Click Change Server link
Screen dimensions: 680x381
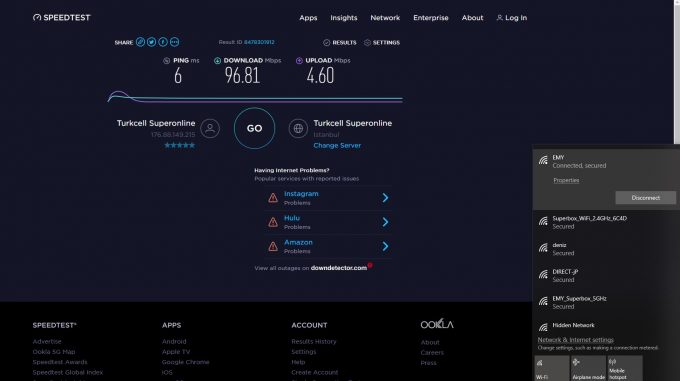337,146
